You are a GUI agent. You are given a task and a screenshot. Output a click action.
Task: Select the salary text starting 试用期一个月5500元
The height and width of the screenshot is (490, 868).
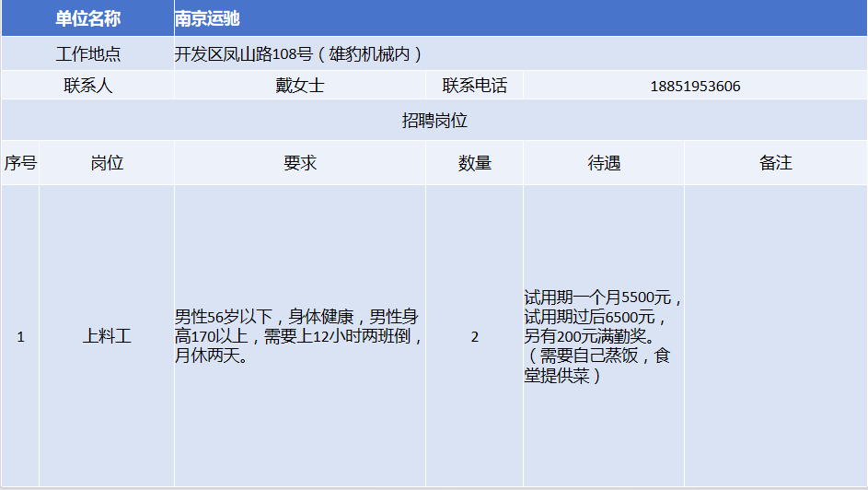point(603,336)
